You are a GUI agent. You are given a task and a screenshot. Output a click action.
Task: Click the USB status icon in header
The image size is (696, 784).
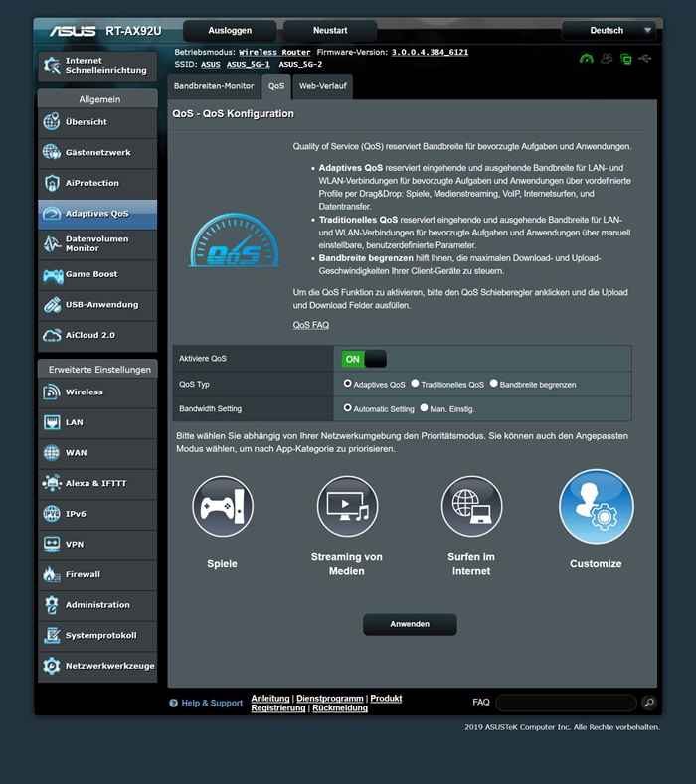(x=645, y=59)
